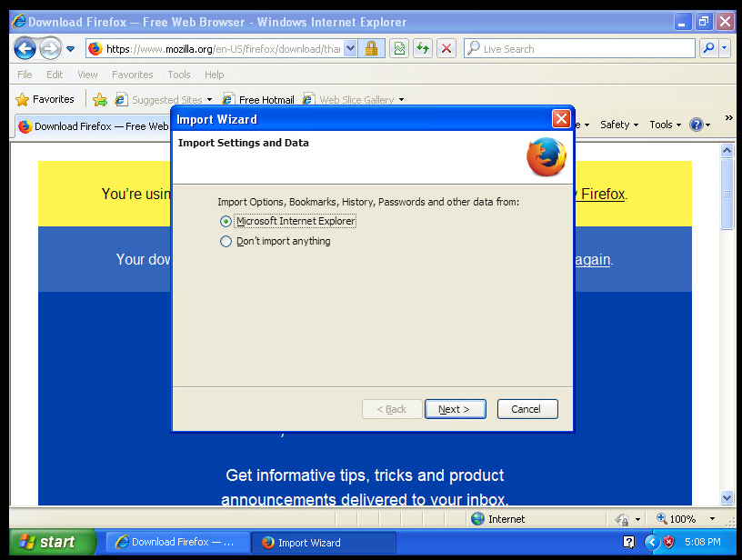Click the page scrollbar up arrow
The image size is (742, 560).
[x=727, y=151]
